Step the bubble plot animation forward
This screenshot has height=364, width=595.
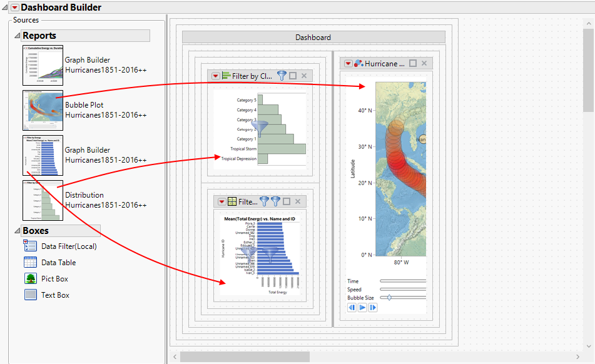pyautogui.click(x=373, y=308)
